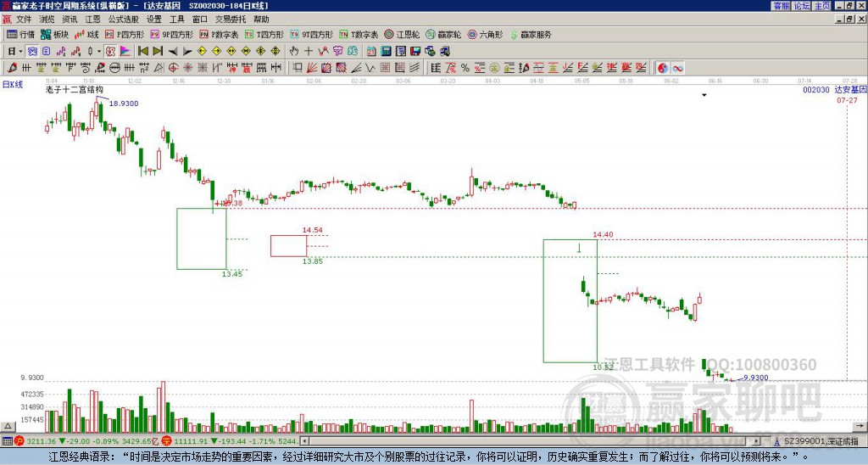The image size is (868, 465).
Task: Expand the candlestick style dropdown arrow
Action: pos(99,52)
